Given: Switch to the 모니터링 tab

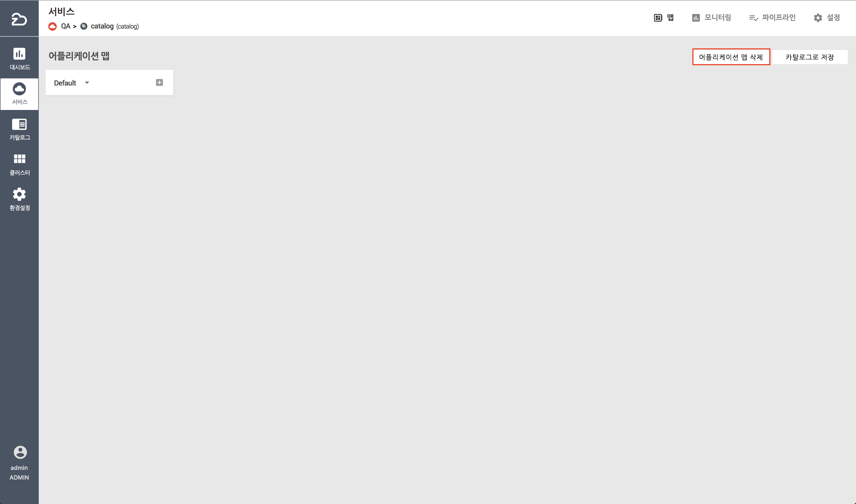Looking at the screenshot, I should pos(711,18).
